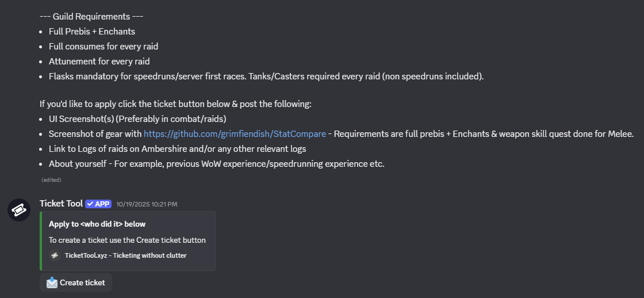The image size is (644, 298).
Task: Click the TicketTool.xyz footer logo icon
Action: (x=55, y=255)
